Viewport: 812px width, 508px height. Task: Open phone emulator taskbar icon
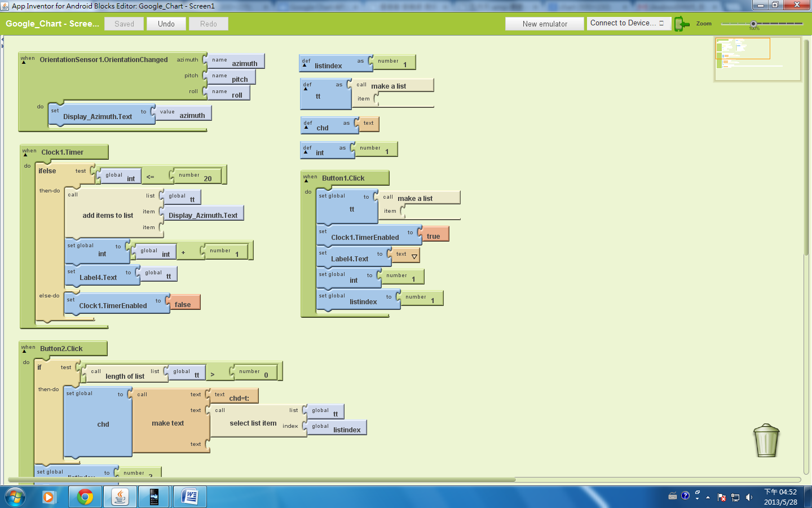(154, 497)
